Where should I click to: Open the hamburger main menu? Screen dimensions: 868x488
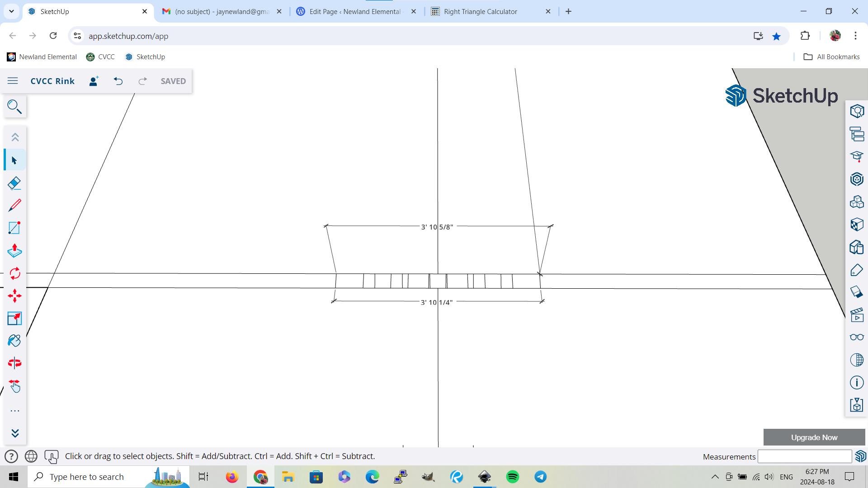13,81
